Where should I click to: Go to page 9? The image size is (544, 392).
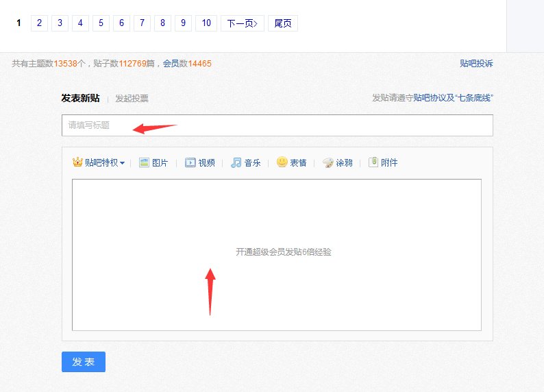coord(183,23)
